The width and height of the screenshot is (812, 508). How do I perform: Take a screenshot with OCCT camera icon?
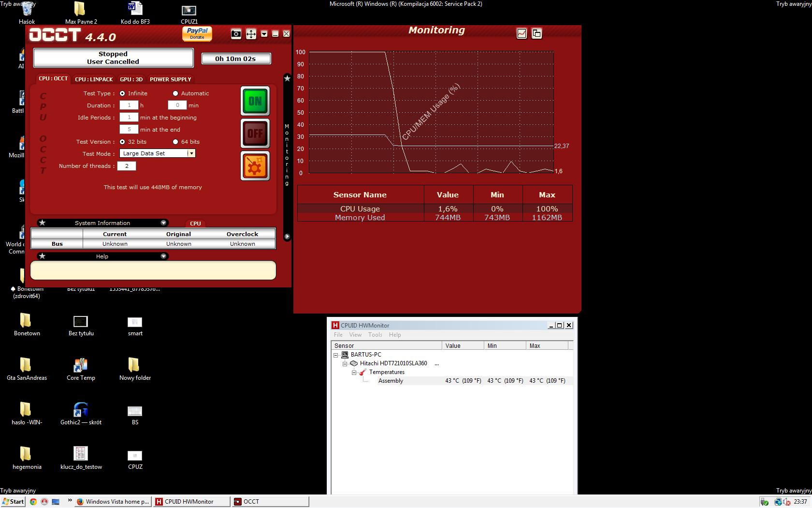pyautogui.click(x=236, y=34)
